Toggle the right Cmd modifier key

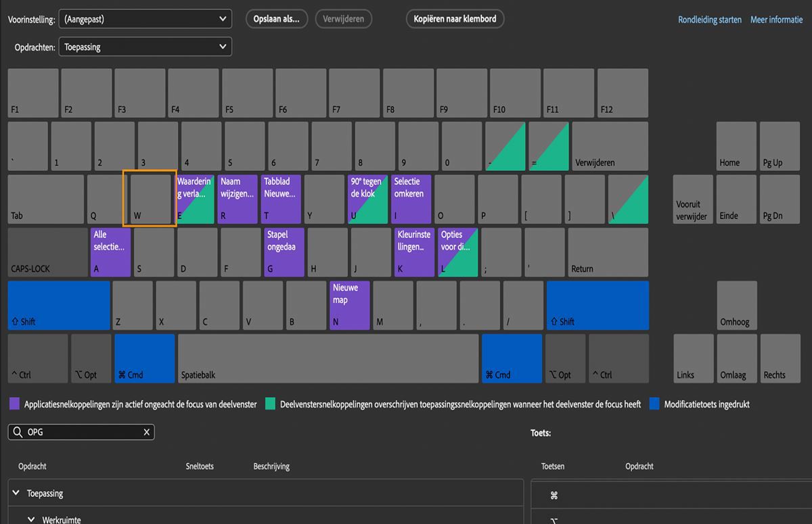(512, 358)
